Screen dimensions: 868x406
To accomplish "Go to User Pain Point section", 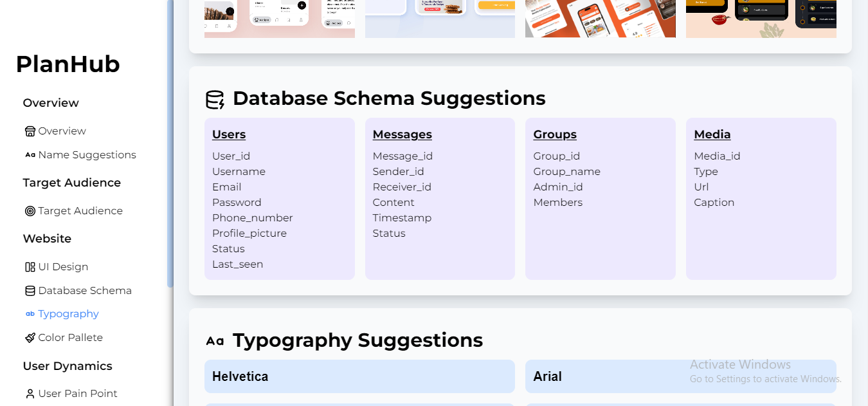I will click(x=78, y=394).
